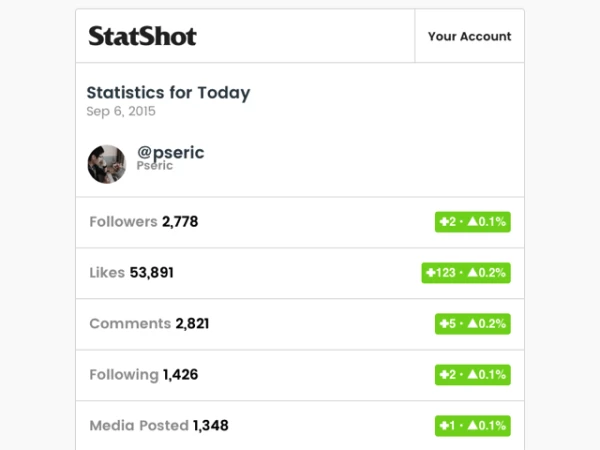This screenshot has width=600, height=450.
Task: Select the Comments 2,821 row
Action: click(300, 324)
